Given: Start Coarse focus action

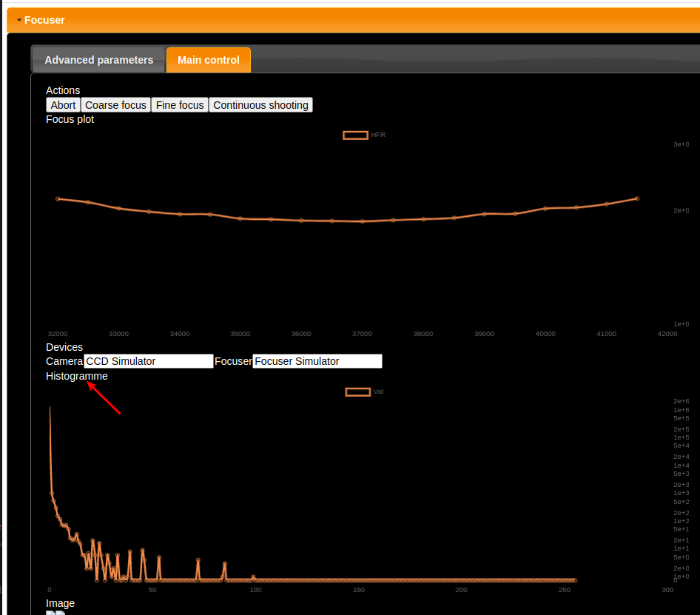Looking at the screenshot, I should click(x=115, y=105).
